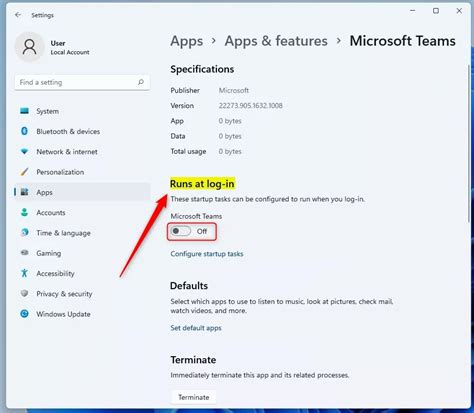Click the user avatar icon

[29, 47]
